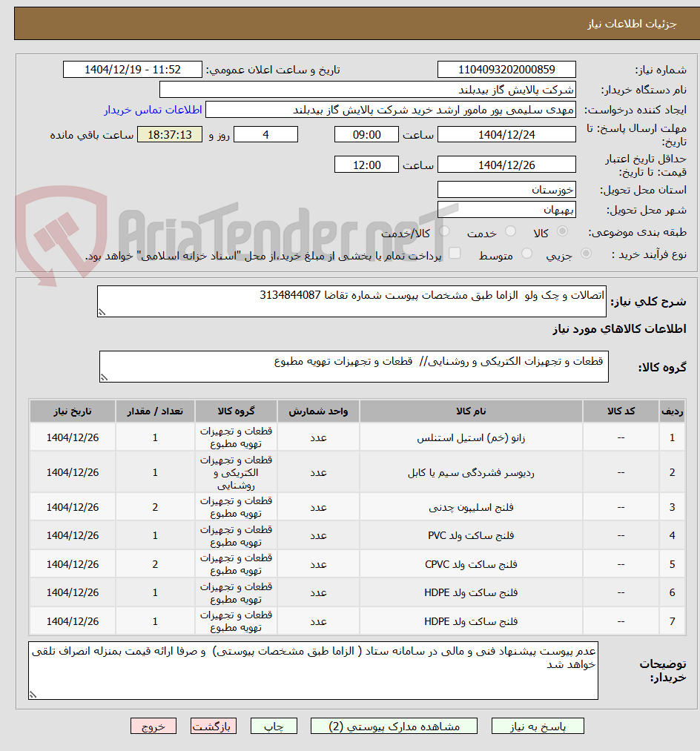
Task: Click quantity 2 in فلنج اسلیپون چدنی row
Action: pyautogui.click(x=155, y=507)
